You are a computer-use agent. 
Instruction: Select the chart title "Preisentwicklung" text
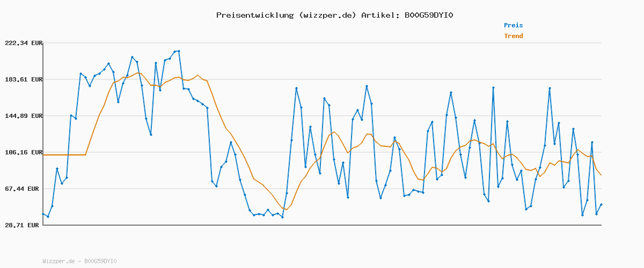(255, 15)
